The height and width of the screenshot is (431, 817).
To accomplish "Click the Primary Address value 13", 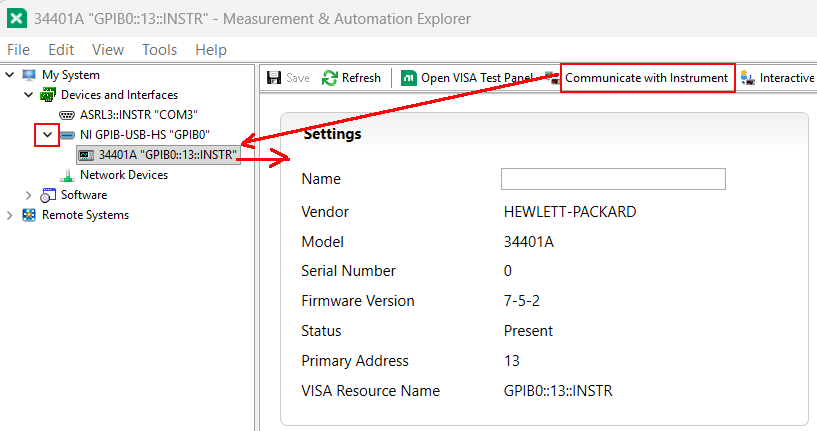I will click(x=512, y=361).
